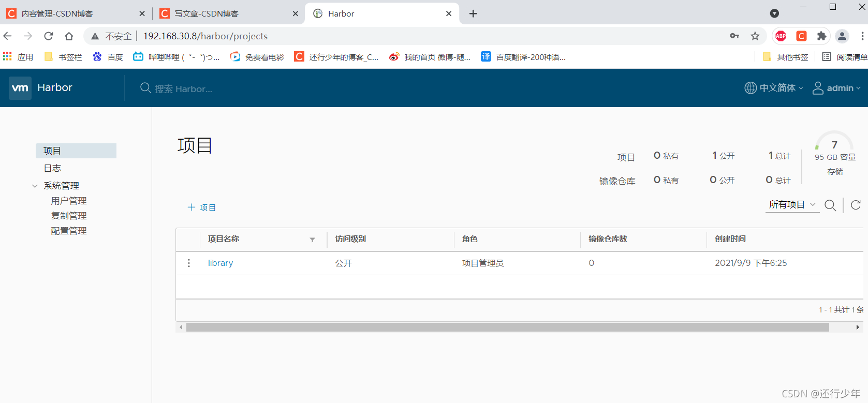Open a new browser tab with plus
Viewport: 868px width, 403px height.
coord(473,13)
